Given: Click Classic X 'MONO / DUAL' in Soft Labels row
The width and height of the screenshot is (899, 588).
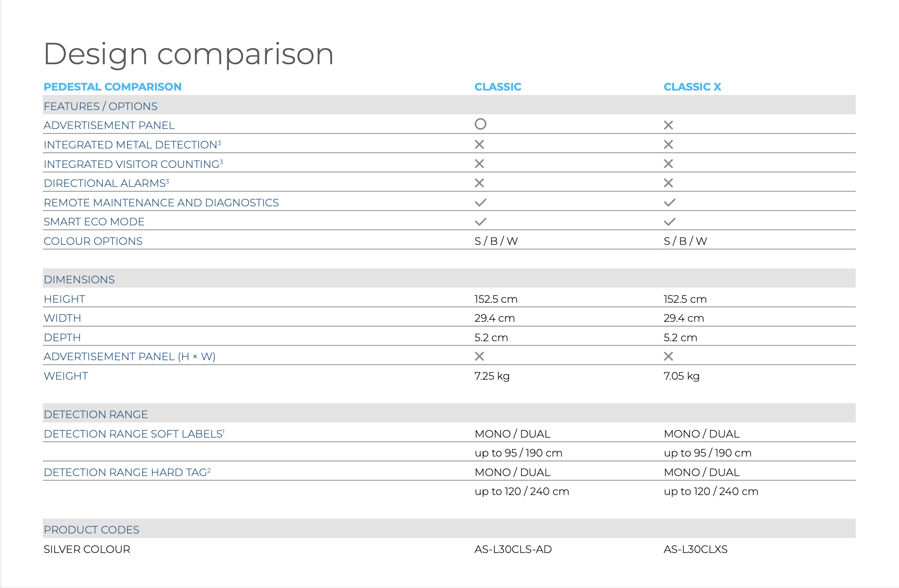Looking at the screenshot, I should click(x=701, y=434).
